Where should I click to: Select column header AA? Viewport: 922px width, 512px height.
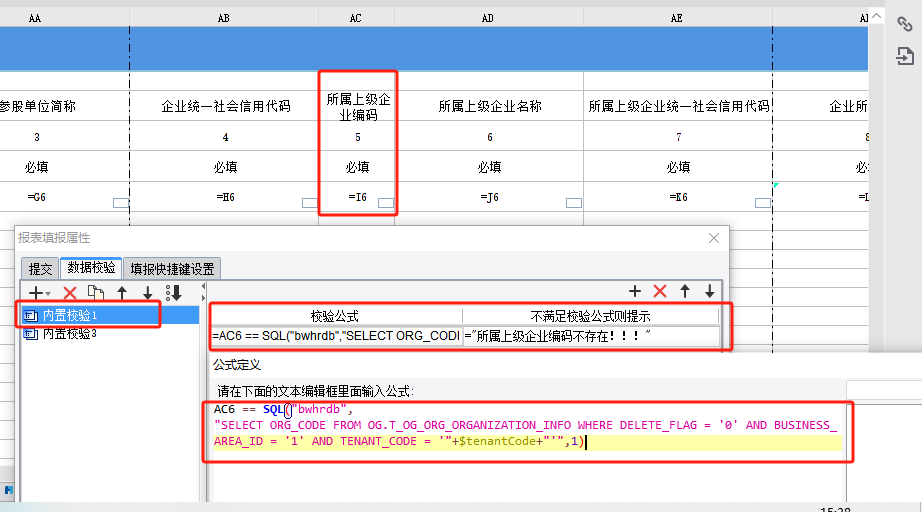tap(35, 18)
